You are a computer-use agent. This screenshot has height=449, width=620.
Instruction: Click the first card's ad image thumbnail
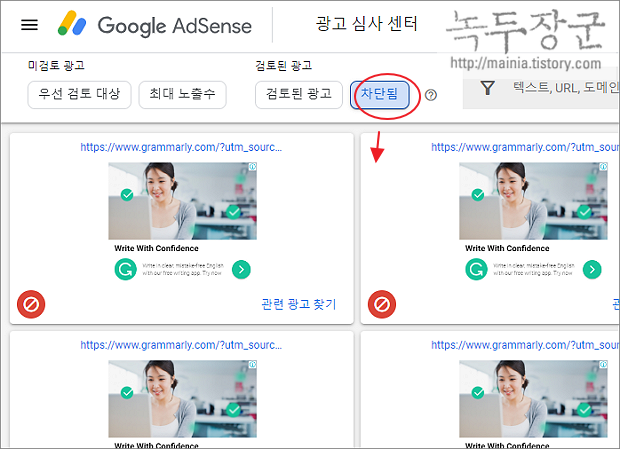(183, 201)
